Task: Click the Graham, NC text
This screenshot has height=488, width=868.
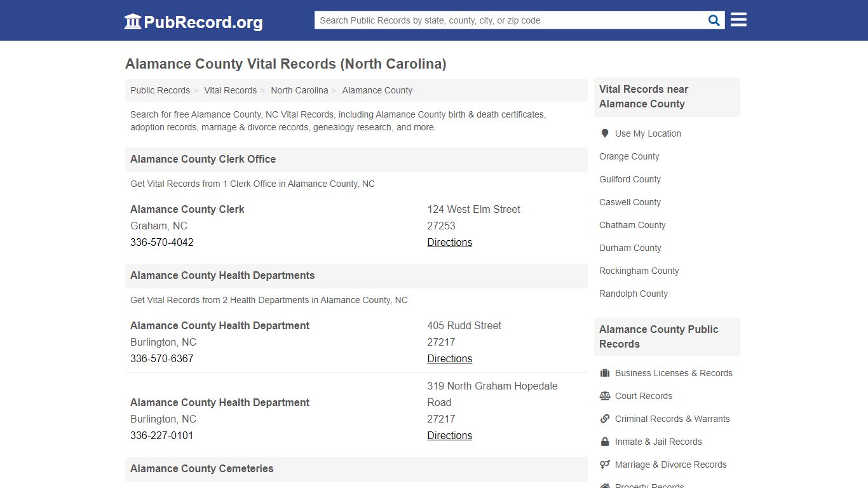Action: point(159,226)
